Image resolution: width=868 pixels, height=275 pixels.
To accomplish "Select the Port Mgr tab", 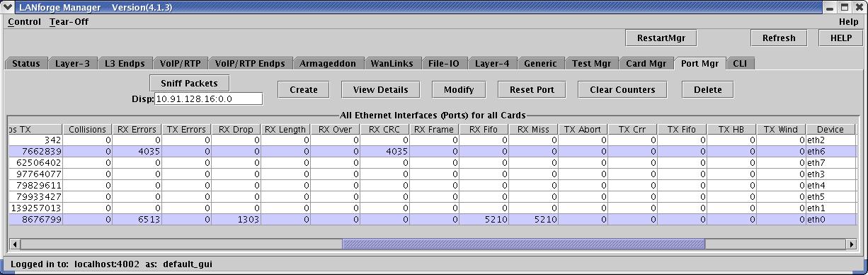I will (700, 63).
